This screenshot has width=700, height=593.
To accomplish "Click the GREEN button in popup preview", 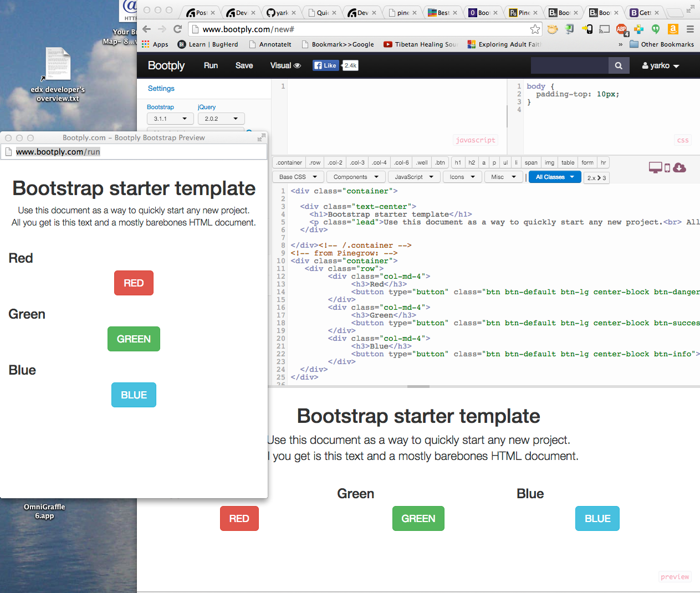I will click(x=134, y=339).
